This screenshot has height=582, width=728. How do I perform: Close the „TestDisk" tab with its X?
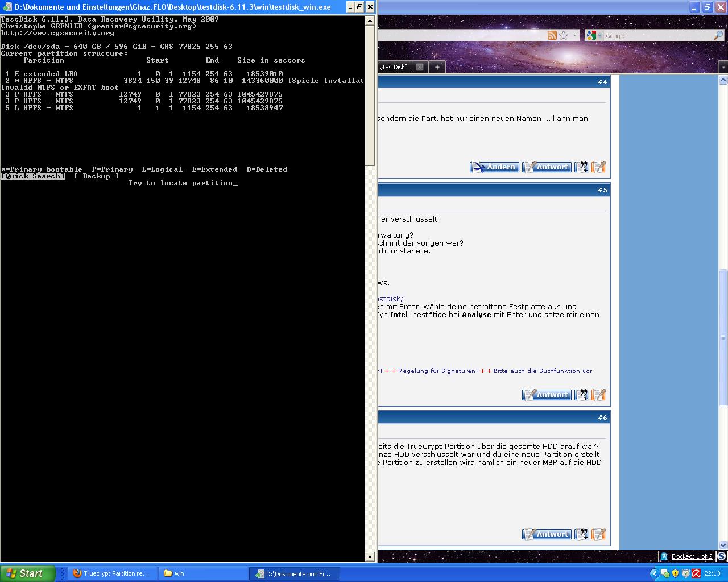coord(420,67)
